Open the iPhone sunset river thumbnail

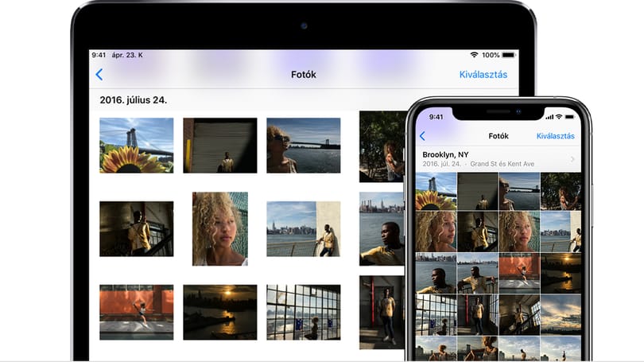pos(561,273)
